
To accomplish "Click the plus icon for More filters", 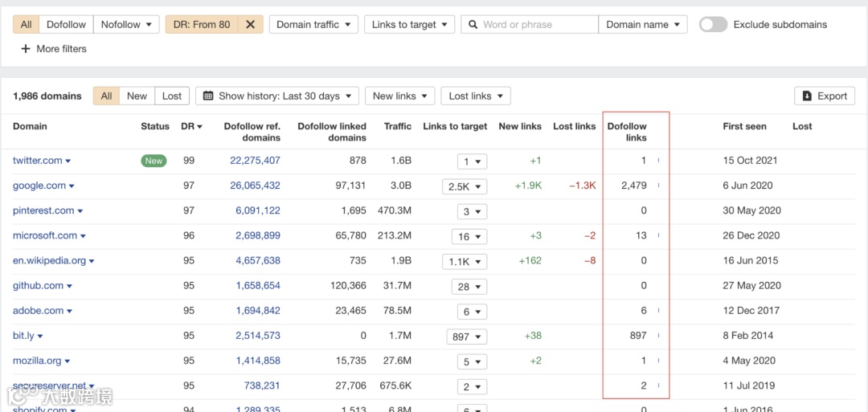I will point(25,49).
